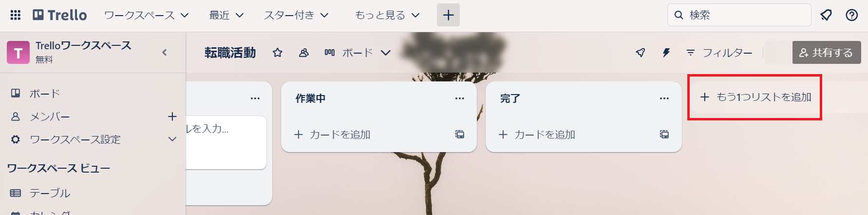Click the workspace visibility people icon

pyautogui.click(x=304, y=53)
